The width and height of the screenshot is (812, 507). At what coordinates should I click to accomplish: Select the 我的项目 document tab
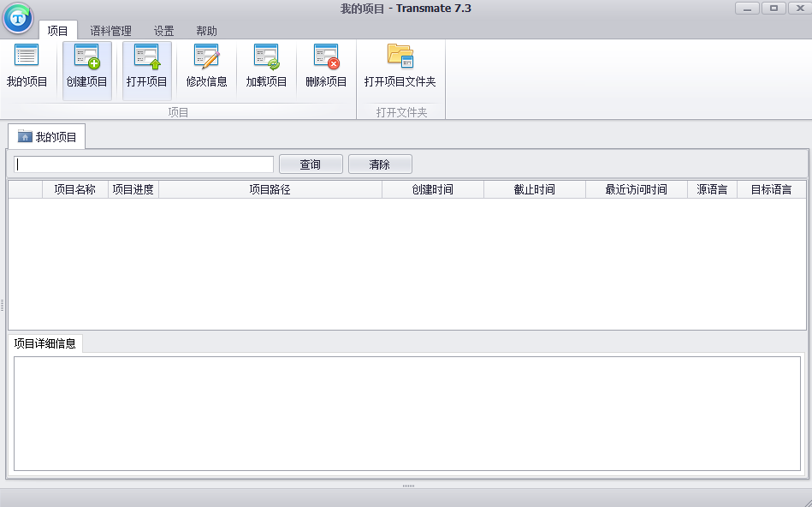click(x=48, y=137)
